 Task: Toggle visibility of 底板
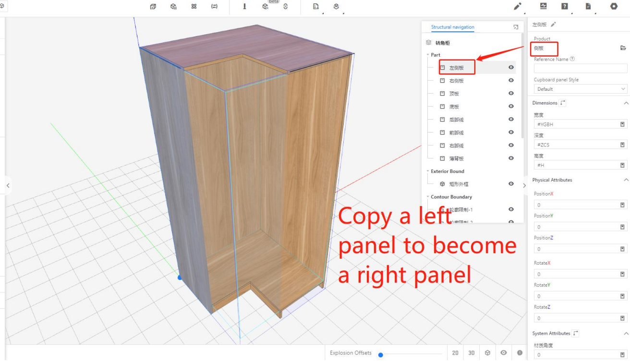(x=511, y=107)
